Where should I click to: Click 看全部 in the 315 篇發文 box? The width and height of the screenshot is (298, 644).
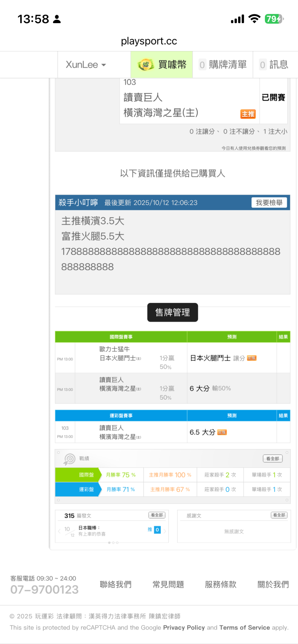tap(157, 515)
